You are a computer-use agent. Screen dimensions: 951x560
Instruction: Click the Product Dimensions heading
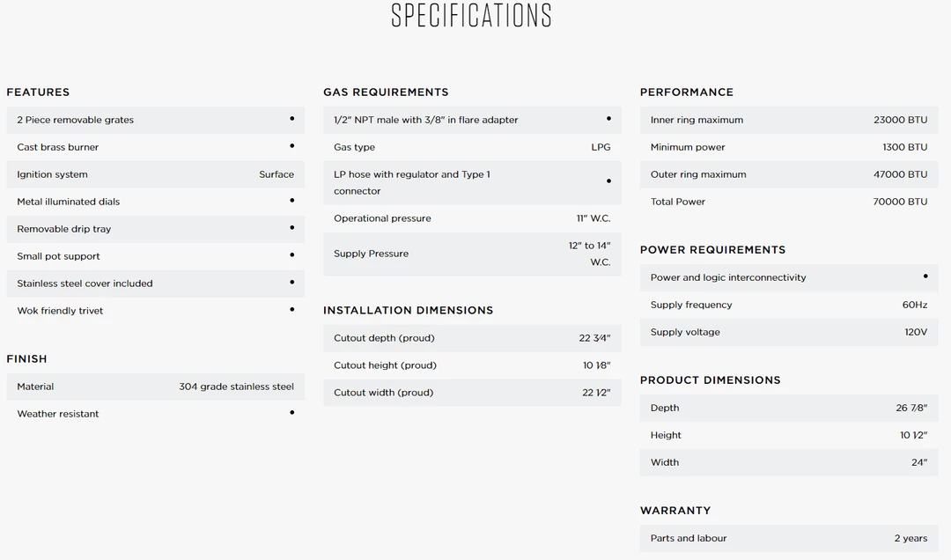(711, 380)
